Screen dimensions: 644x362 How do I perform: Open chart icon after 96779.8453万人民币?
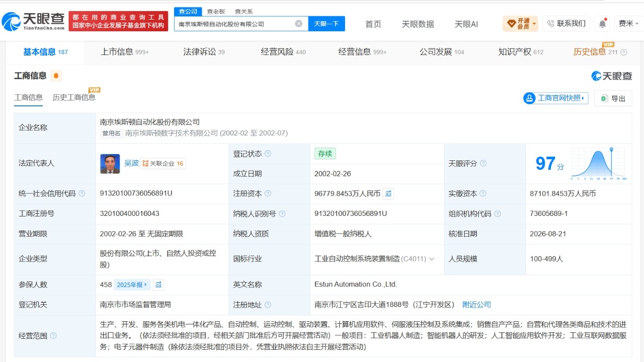click(x=388, y=194)
